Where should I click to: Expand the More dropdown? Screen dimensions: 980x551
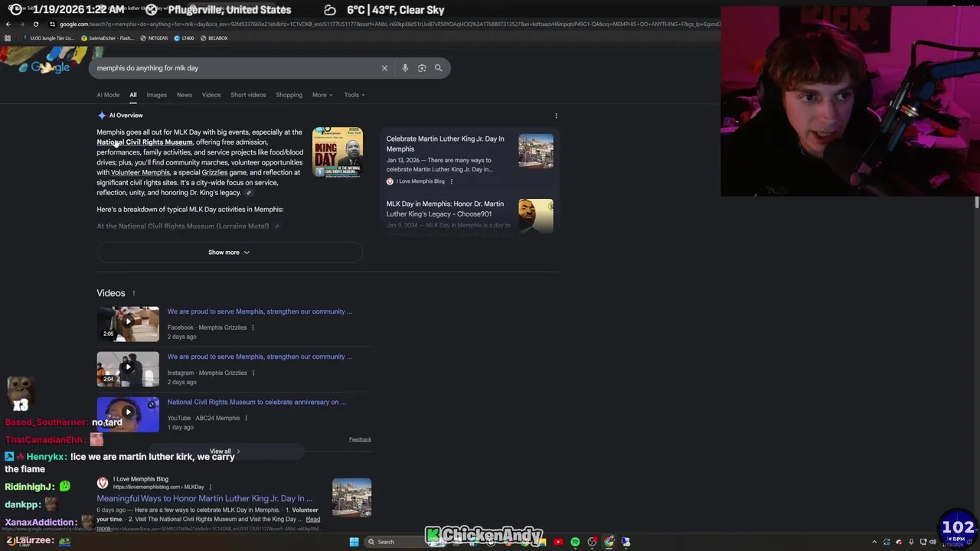tap(322, 95)
